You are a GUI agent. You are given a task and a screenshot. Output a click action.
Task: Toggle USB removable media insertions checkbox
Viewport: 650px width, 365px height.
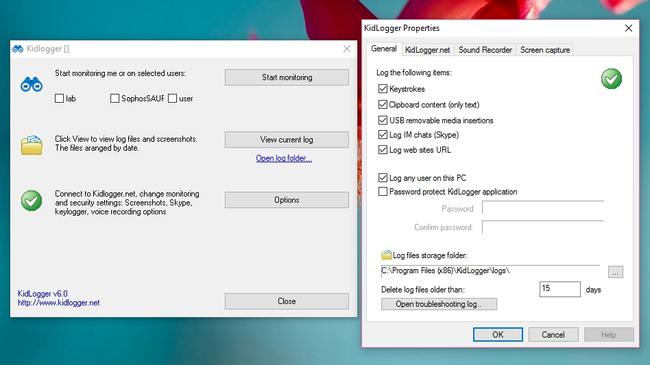(383, 120)
